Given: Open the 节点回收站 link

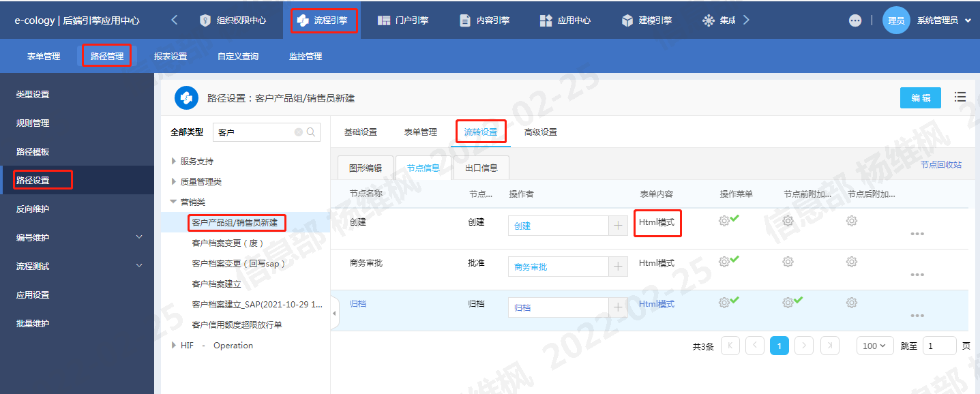Looking at the screenshot, I should click(x=941, y=166).
